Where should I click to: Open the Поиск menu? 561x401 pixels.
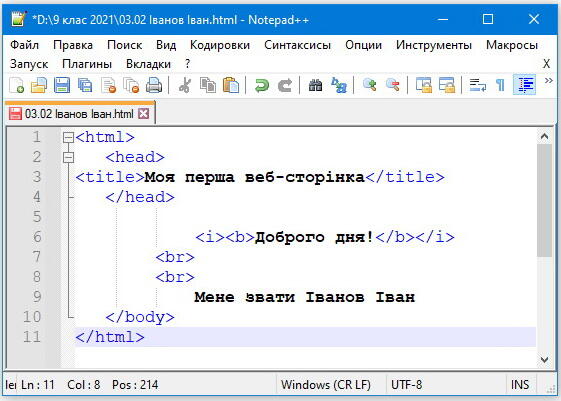(124, 45)
